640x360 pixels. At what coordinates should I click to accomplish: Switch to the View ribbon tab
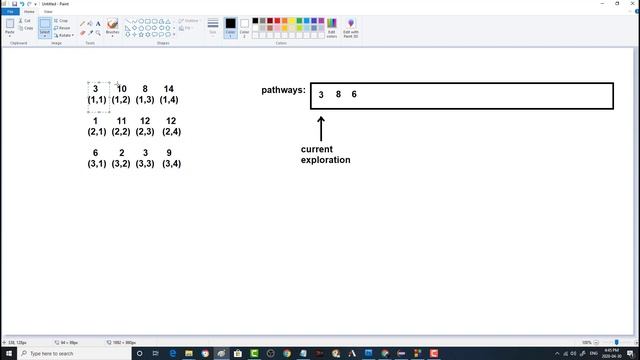[48, 11]
